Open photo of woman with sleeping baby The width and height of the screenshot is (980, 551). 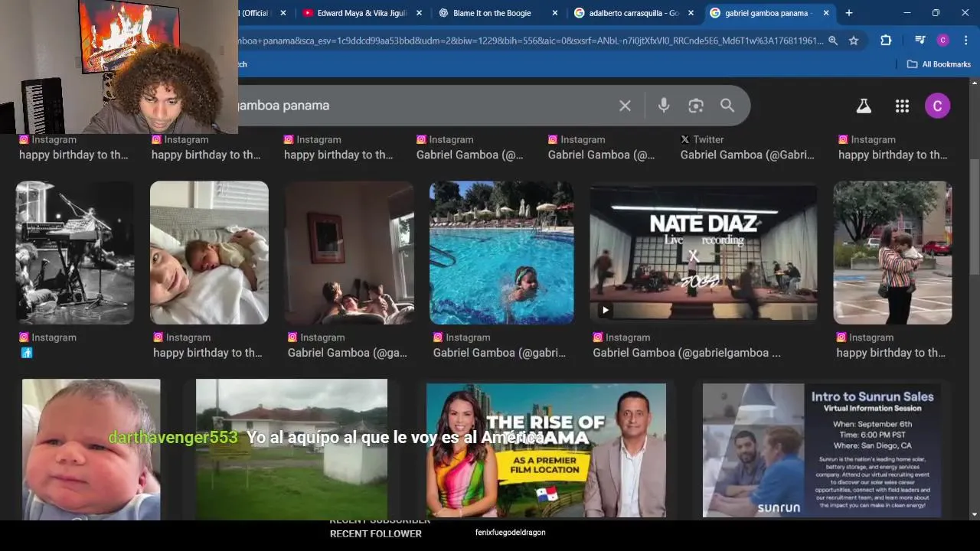click(209, 253)
